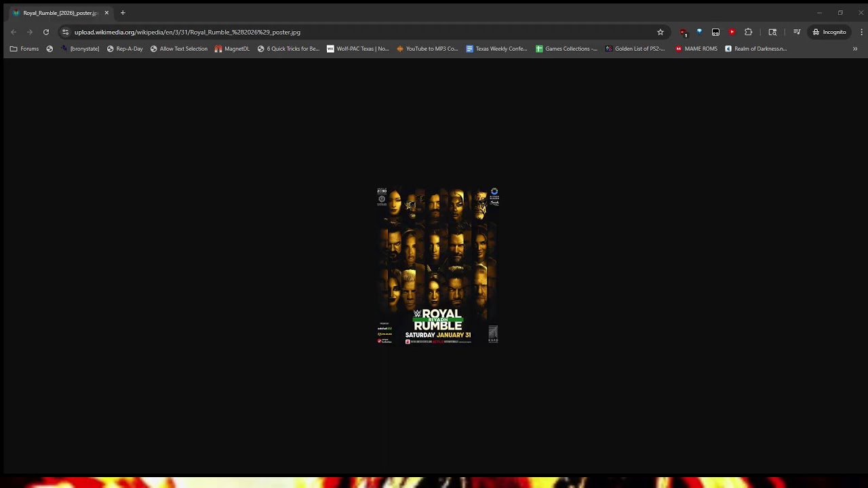This screenshot has height=488, width=868.
Task: Open a new tab with the plus button
Action: coord(123,13)
